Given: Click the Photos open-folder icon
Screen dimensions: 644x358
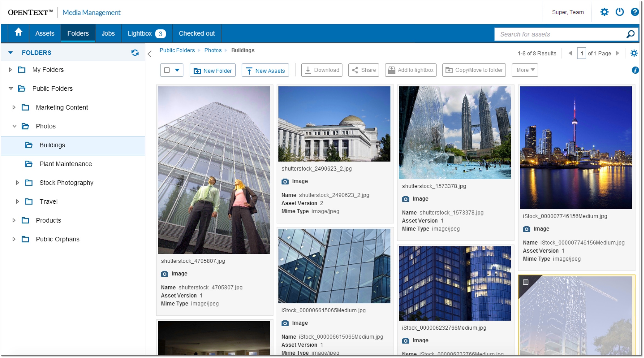Looking at the screenshot, I should tap(25, 126).
